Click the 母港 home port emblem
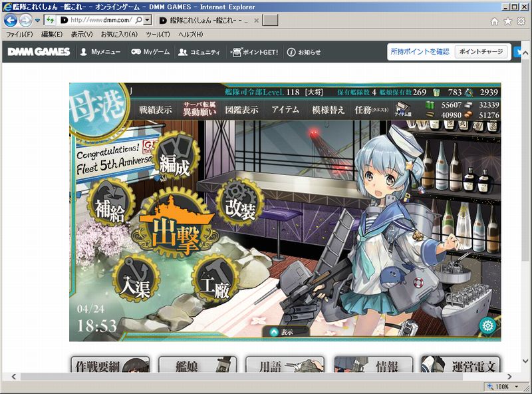Screen dimensions: 532x394 [96, 110]
